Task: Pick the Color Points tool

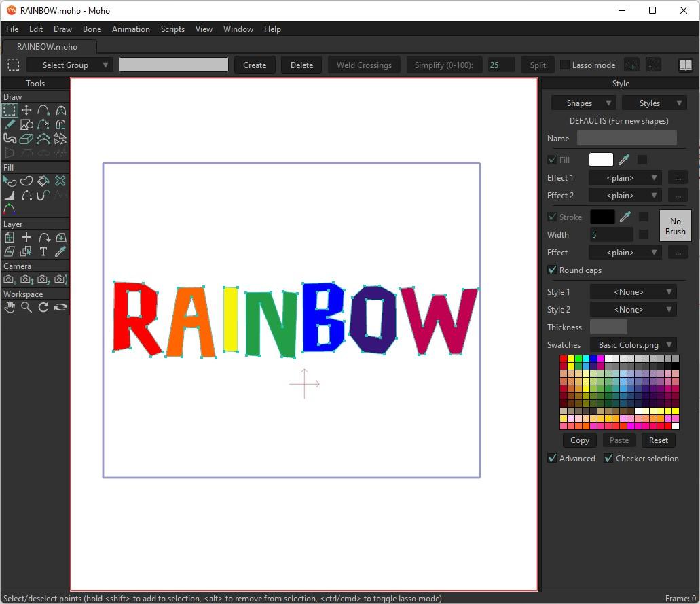Action: (10, 209)
